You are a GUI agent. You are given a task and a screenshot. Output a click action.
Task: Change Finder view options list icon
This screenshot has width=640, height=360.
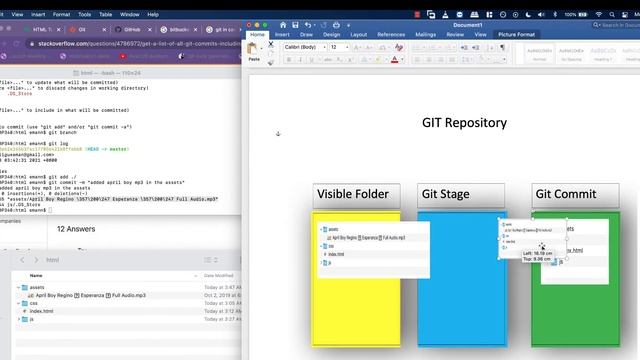point(211,260)
